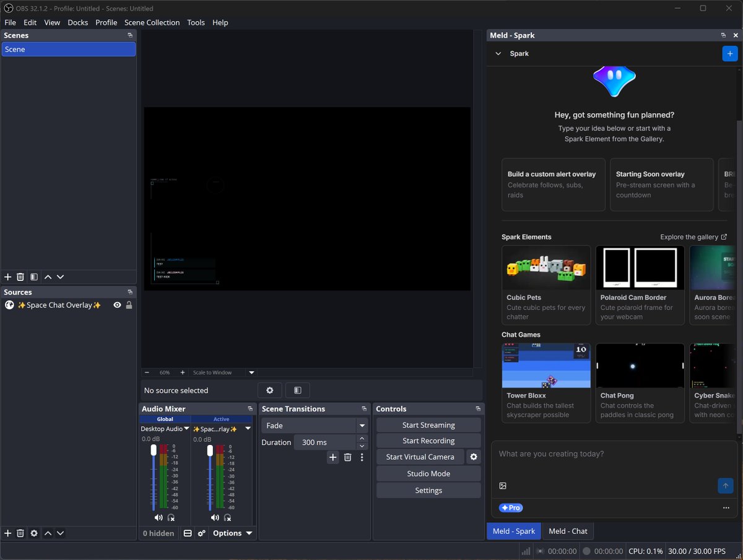Send prompt with blue arrow button

pyautogui.click(x=726, y=486)
